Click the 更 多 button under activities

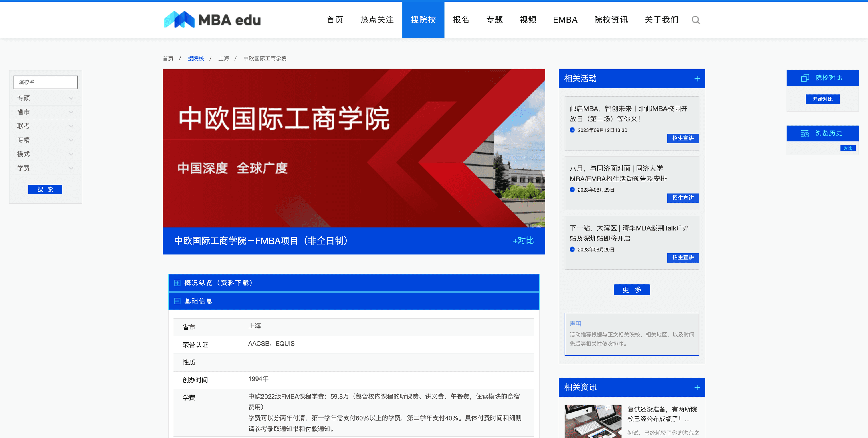pos(632,290)
